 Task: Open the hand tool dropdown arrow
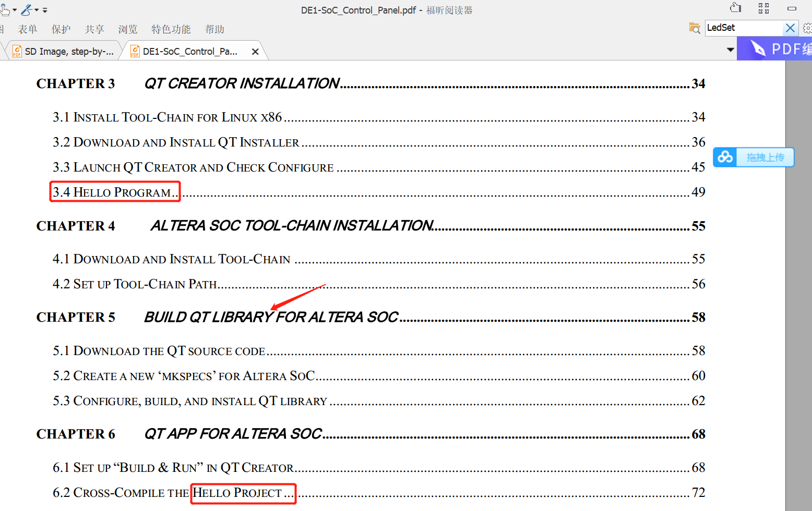[x=15, y=10]
